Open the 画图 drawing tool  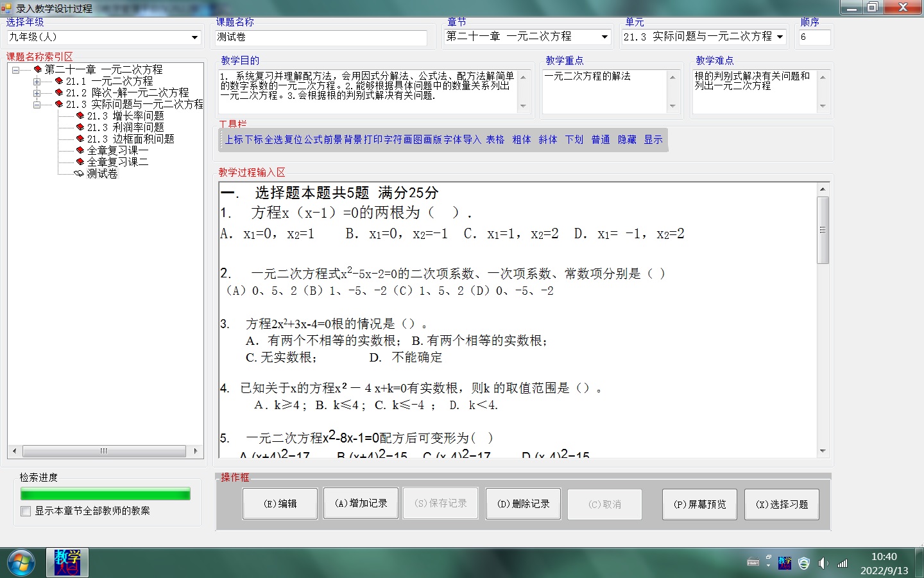pos(413,139)
